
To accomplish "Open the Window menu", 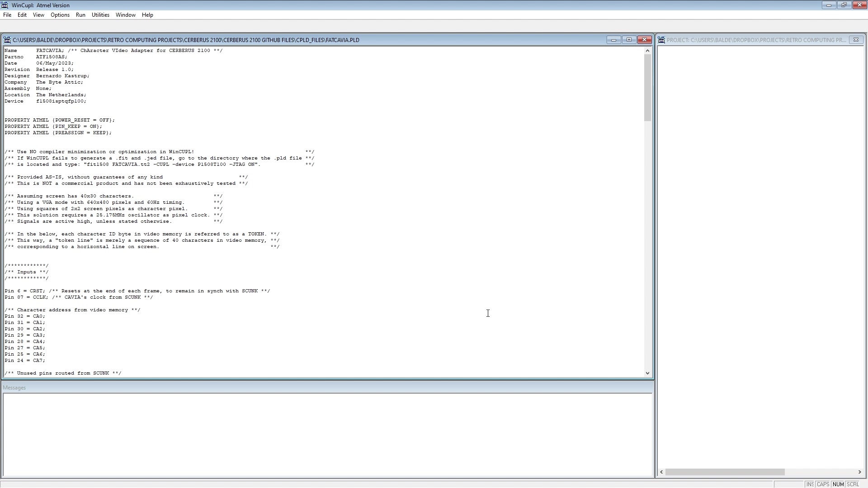I will 125,15.
